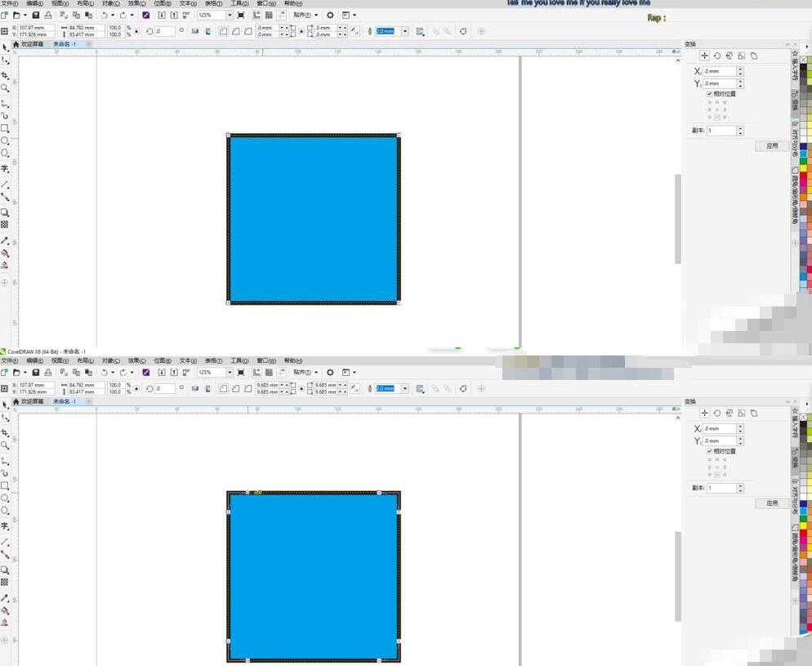
Task: Pick black swatch in upper color palette
Action: (x=804, y=67)
